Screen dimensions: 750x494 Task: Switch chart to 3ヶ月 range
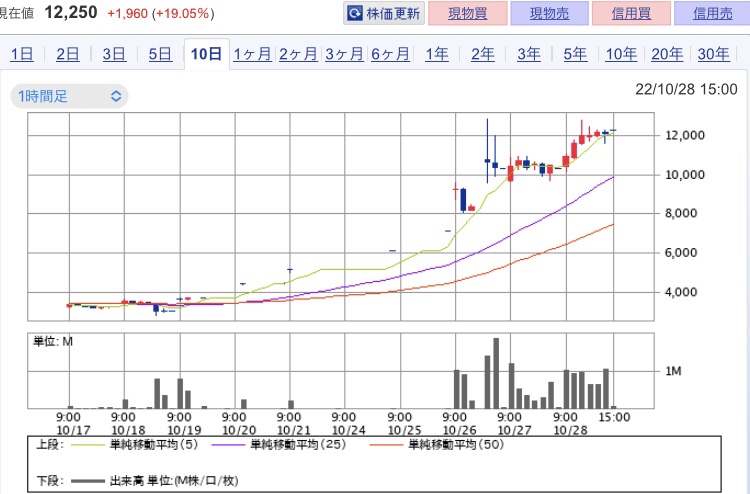click(x=344, y=54)
